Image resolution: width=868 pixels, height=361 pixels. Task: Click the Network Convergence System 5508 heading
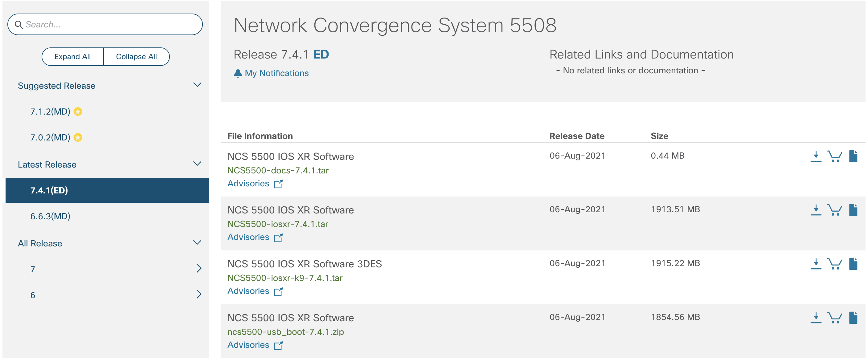click(395, 25)
